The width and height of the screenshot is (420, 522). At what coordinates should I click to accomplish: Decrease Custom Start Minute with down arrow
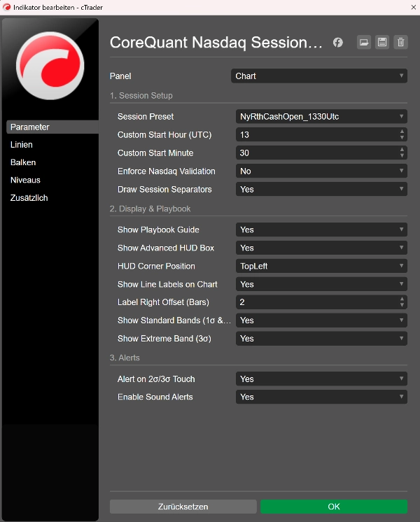(x=402, y=156)
